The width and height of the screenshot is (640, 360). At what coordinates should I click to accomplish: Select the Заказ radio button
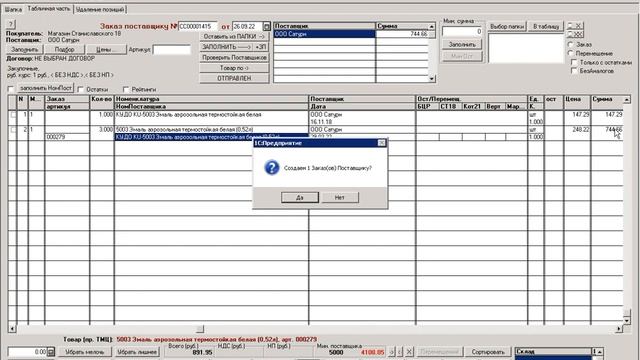coord(571,44)
